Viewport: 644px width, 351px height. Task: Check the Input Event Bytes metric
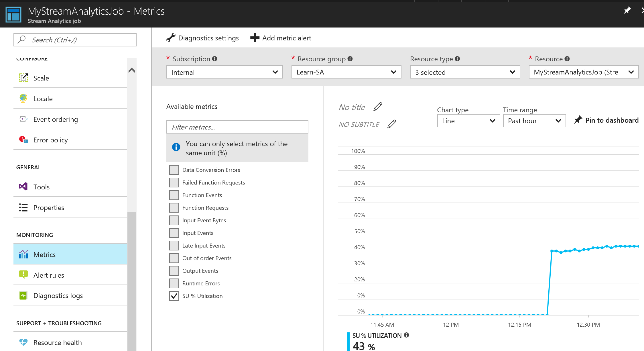click(174, 220)
